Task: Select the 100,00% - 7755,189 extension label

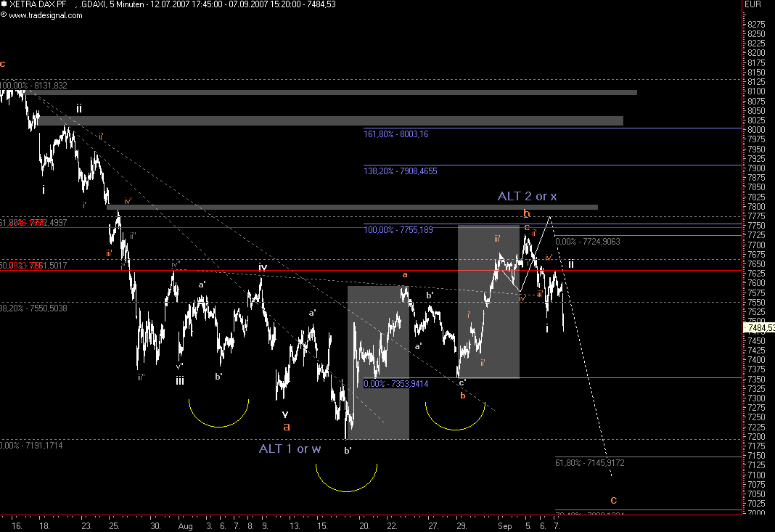Action: [x=398, y=230]
